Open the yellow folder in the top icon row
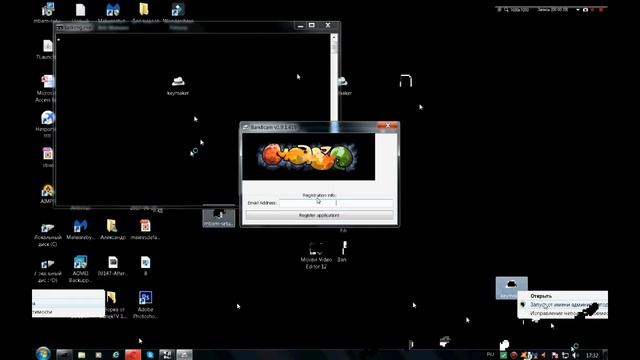This screenshot has width=640, height=360. pos(144,11)
